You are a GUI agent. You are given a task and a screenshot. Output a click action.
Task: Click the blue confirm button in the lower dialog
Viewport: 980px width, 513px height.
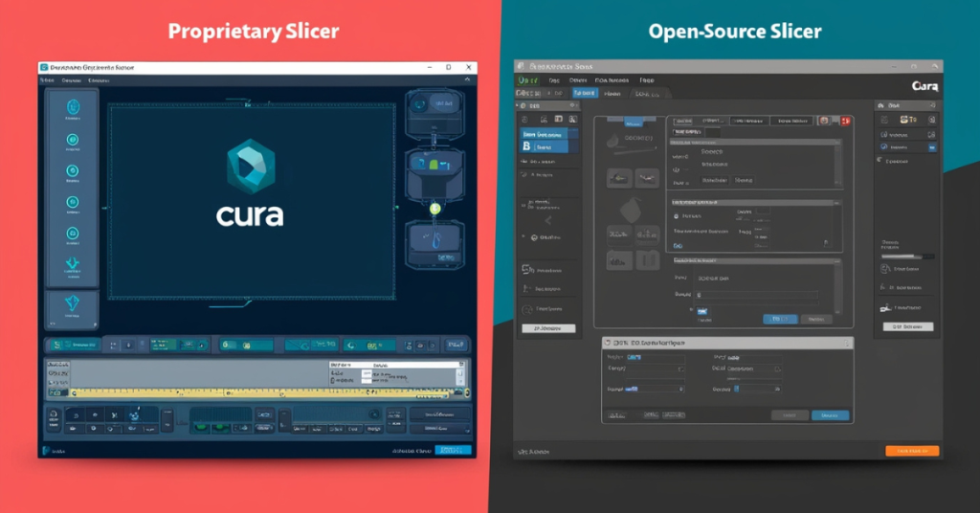pos(829,414)
